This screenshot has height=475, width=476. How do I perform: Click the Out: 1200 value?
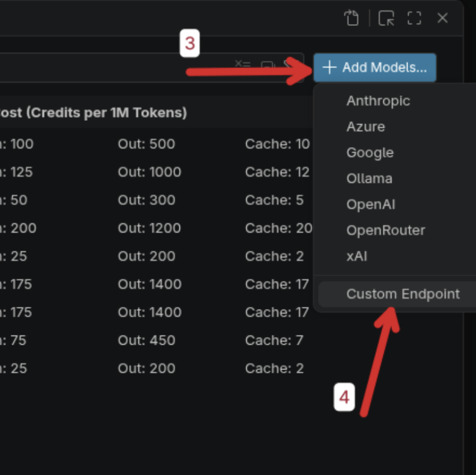(x=149, y=228)
